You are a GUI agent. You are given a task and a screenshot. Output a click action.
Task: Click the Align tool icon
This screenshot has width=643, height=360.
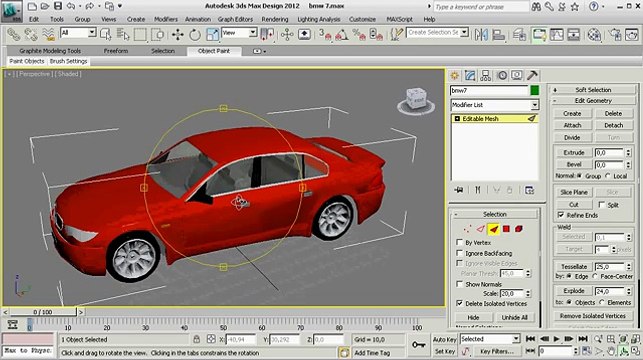click(x=498, y=35)
